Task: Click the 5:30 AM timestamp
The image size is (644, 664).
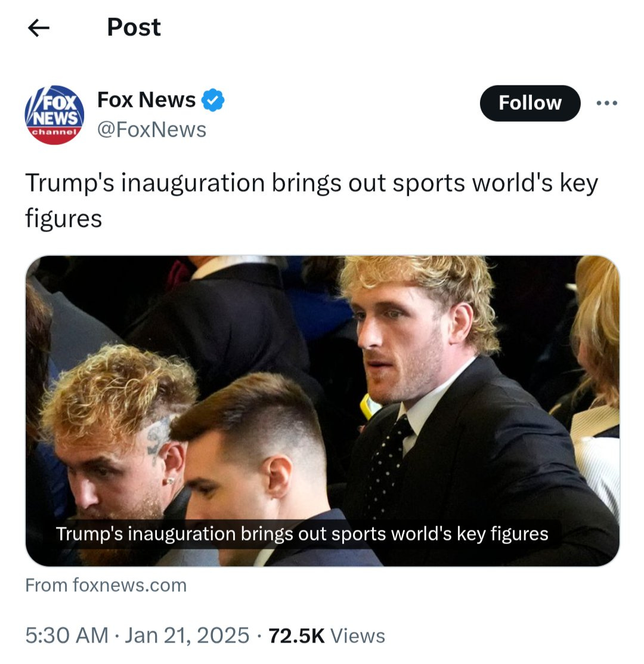Action: 67,635
